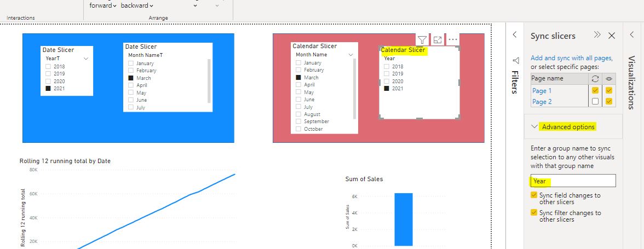Click the Sync slicers pane title
This screenshot has width=644, height=249.
553,36
